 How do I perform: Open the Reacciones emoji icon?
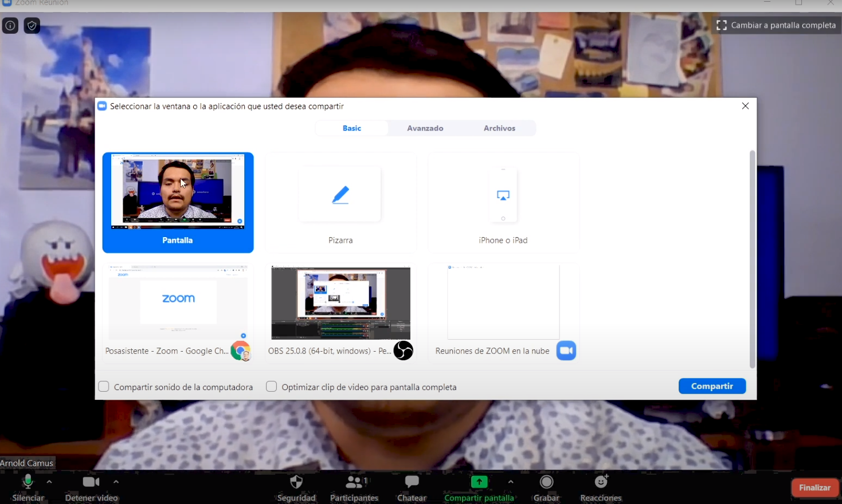[601, 482]
